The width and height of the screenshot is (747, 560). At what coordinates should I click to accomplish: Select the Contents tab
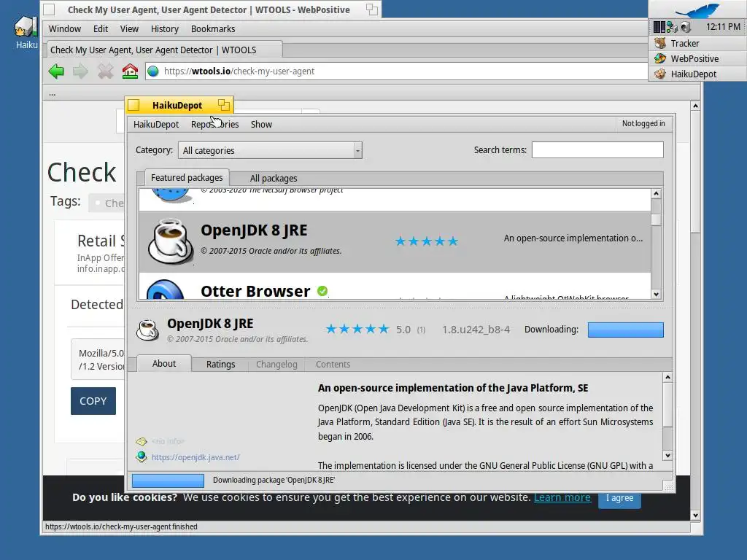pos(333,365)
